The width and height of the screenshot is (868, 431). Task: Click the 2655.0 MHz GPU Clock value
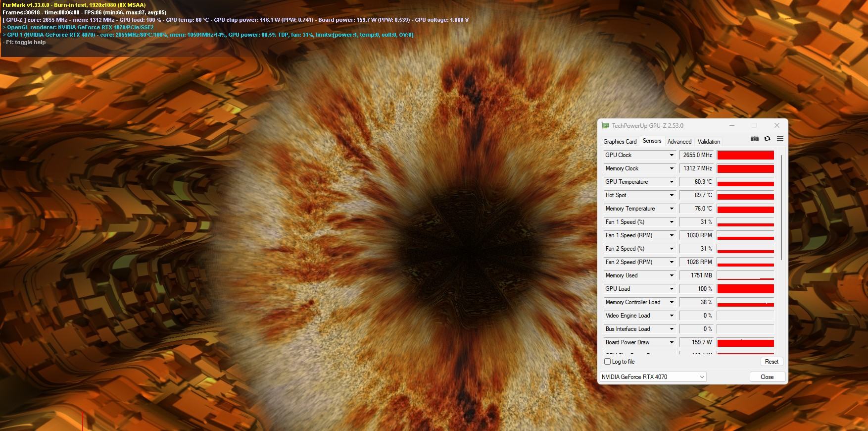696,155
